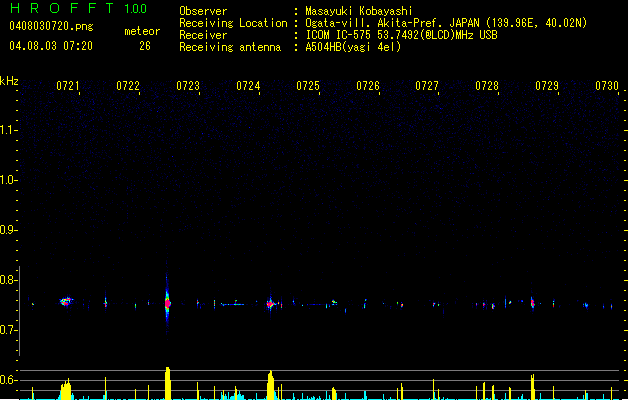Click the 0727 time marker
This screenshot has width=629, height=400.
[427, 86]
